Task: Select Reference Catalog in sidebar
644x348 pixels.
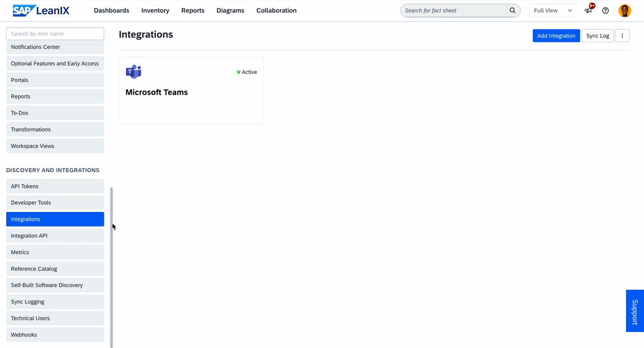Action: click(x=55, y=269)
